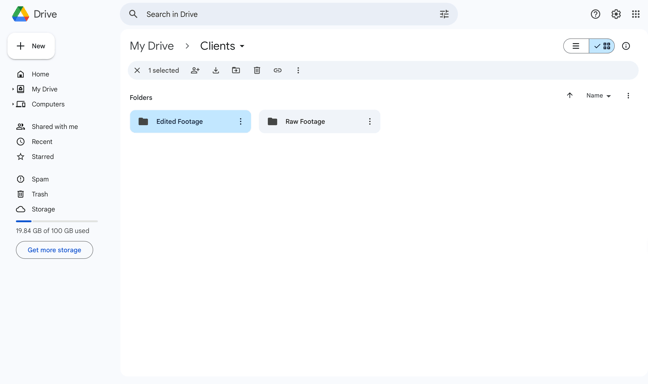Go to Trash in sidebar
The height and width of the screenshot is (384, 648).
pyautogui.click(x=40, y=194)
